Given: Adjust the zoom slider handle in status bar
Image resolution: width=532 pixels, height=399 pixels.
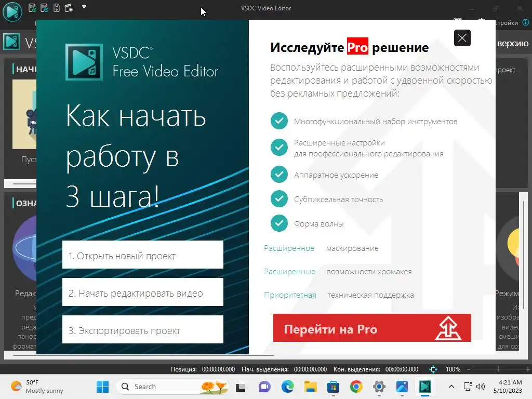Looking at the screenshot, I should pyautogui.click(x=498, y=369).
